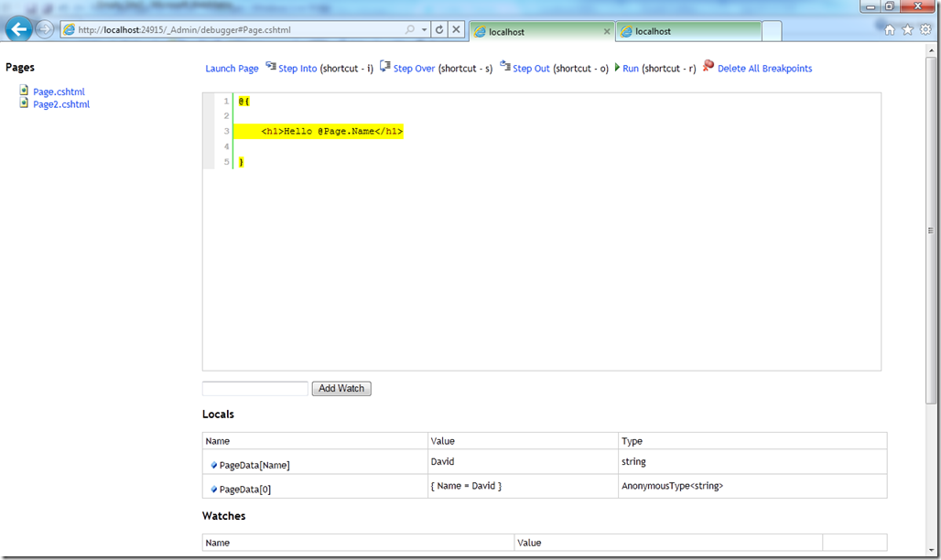The height and width of the screenshot is (560, 941).
Task: Click the Home icon in browser toolbar
Action: coord(890,29)
